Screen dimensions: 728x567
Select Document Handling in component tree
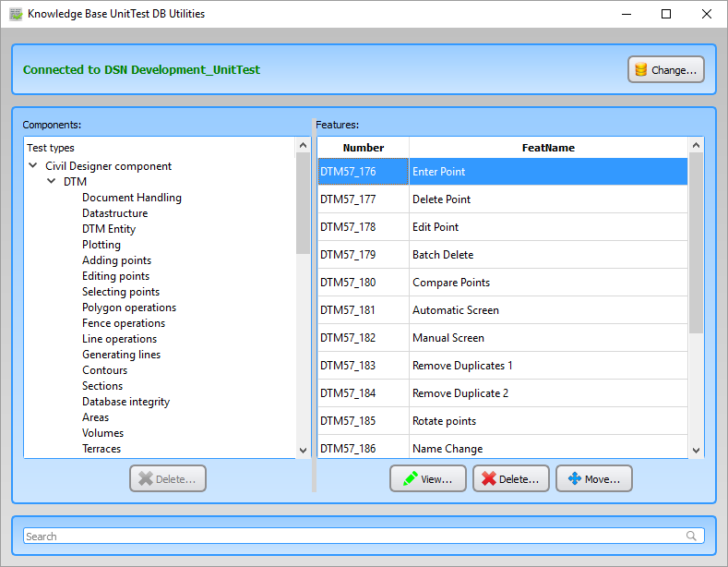(x=132, y=198)
